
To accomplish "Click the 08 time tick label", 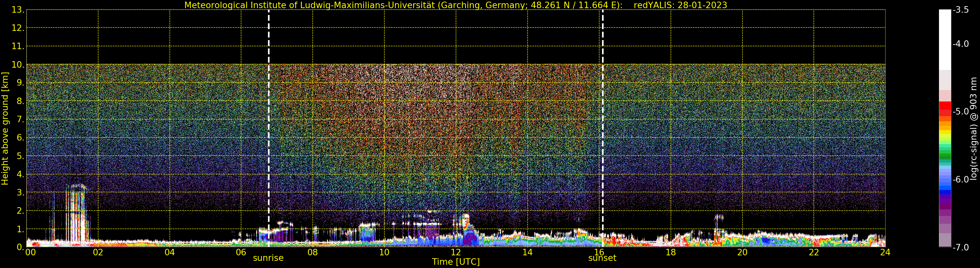I will [313, 252].
